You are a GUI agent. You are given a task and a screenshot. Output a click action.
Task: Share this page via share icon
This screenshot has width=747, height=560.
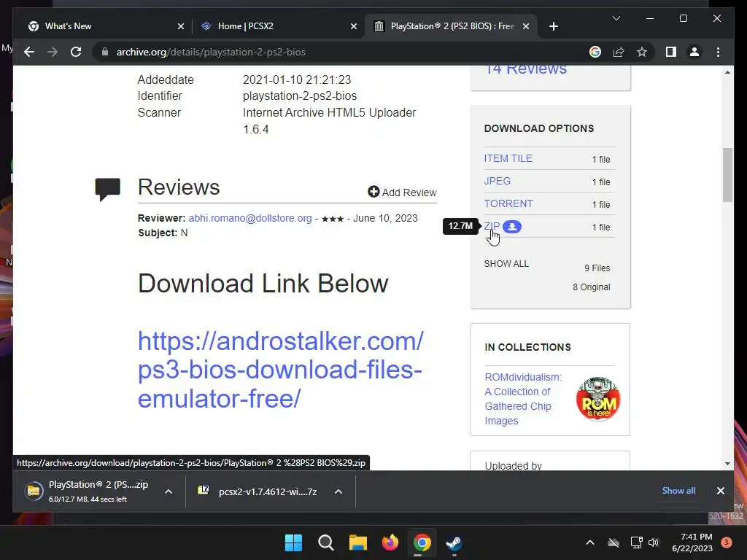coord(619,52)
